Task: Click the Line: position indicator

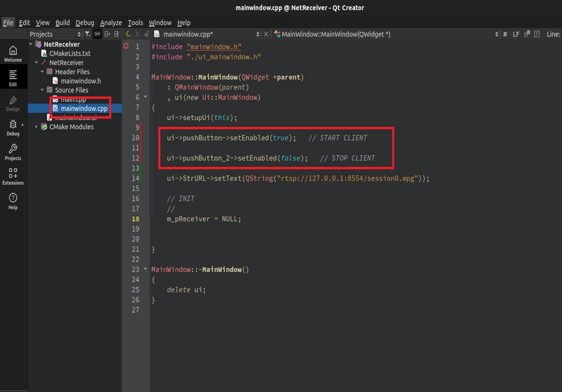Action: (x=553, y=34)
